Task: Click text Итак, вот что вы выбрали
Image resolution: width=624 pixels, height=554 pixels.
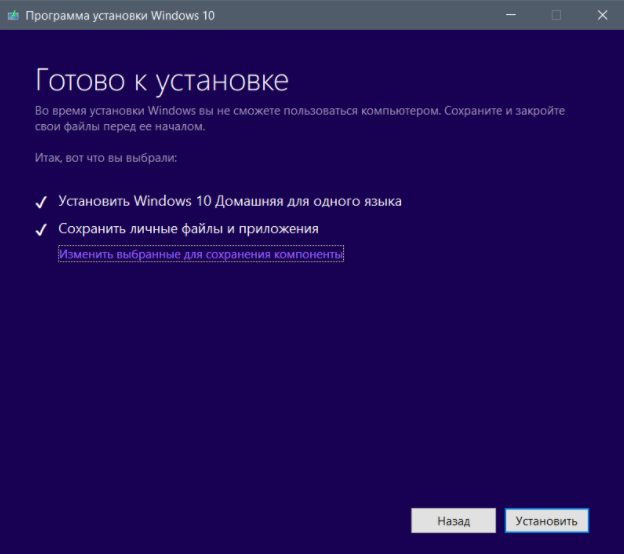Action: tap(106, 158)
